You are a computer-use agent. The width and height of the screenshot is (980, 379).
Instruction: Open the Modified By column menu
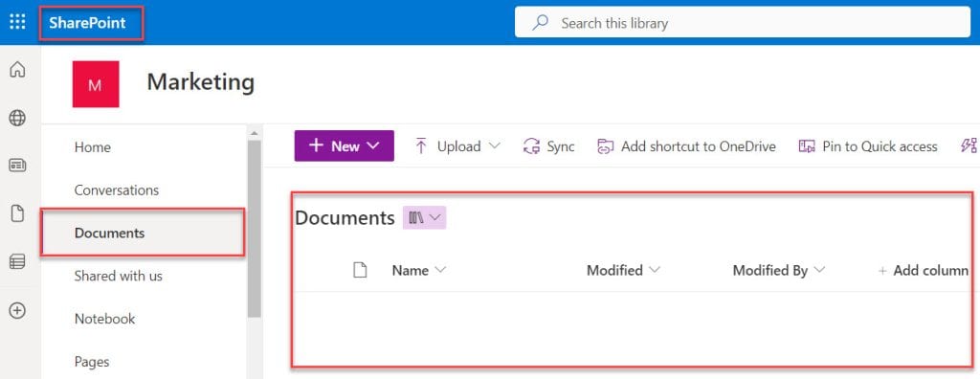click(779, 270)
